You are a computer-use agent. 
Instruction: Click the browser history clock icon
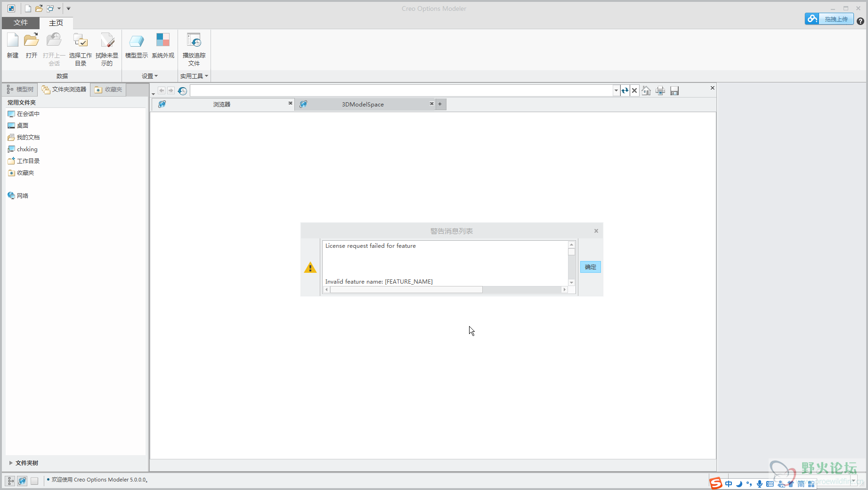[x=182, y=90]
